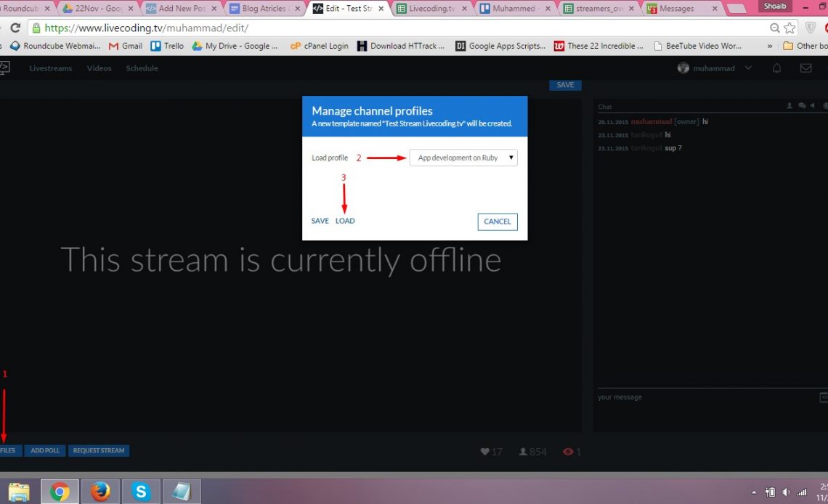Like the stream using the heart icon

click(485, 451)
